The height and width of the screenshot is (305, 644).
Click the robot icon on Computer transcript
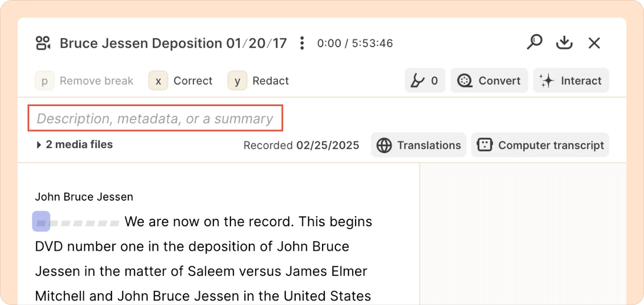[x=485, y=145]
